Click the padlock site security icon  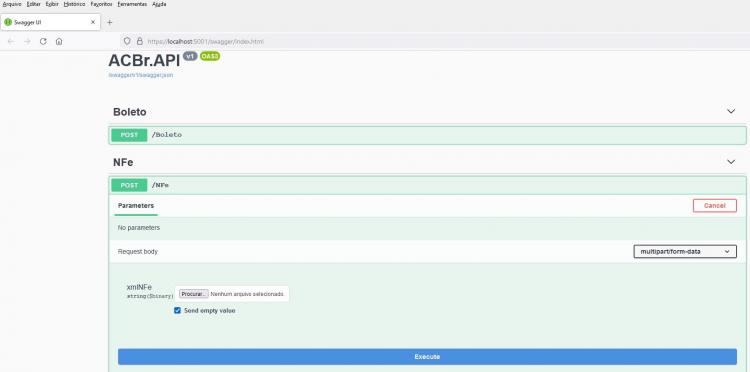click(x=140, y=42)
